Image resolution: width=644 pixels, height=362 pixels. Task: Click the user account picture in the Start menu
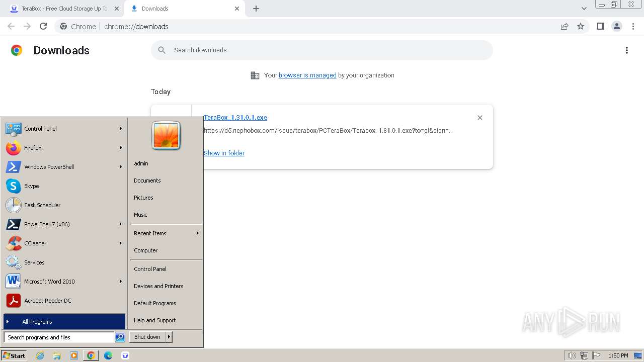click(x=166, y=136)
